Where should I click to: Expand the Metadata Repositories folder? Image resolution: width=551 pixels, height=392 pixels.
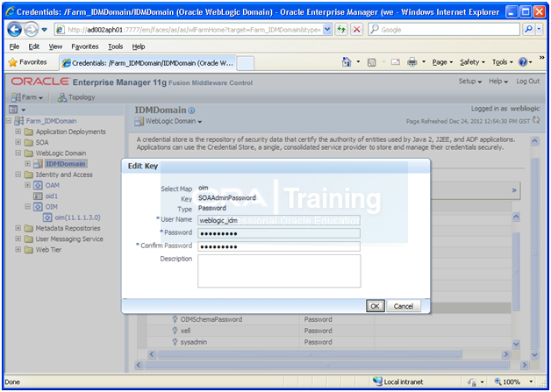tap(18, 228)
